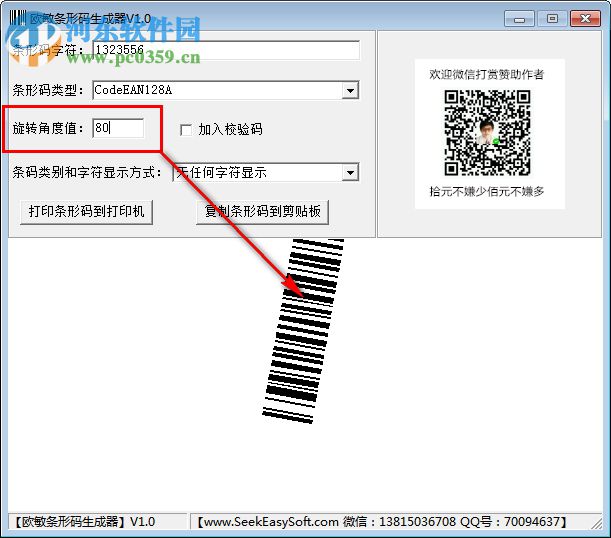Close the barcode generator window
611x538 pixels.
585,19
